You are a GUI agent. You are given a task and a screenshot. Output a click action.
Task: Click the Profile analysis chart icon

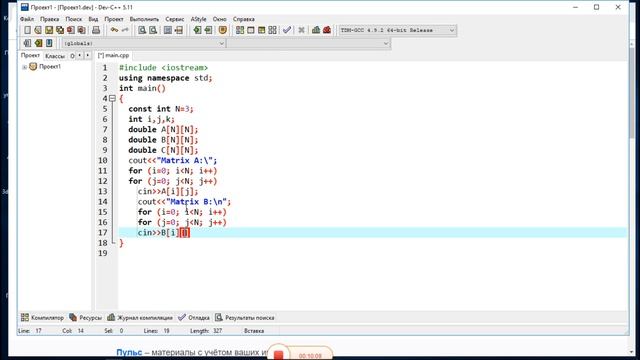coord(316,30)
